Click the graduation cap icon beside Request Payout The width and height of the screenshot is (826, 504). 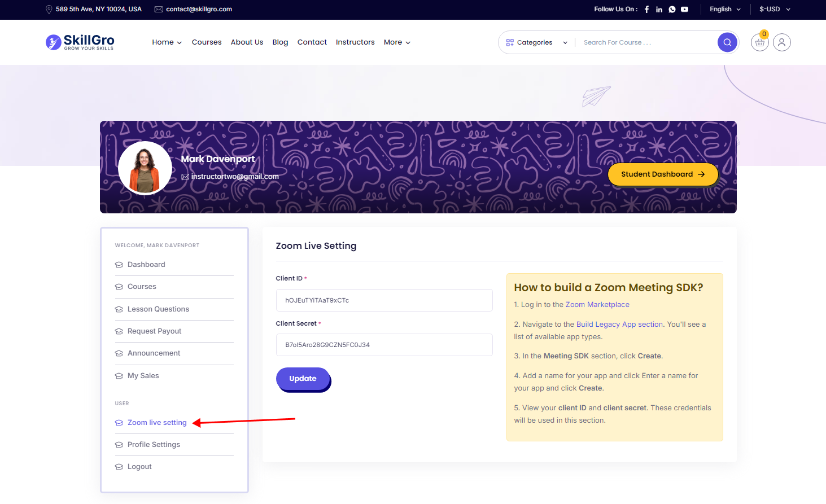119,331
